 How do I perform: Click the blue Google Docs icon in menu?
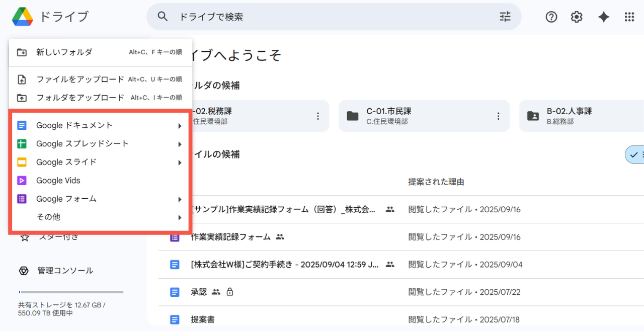point(22,125)
